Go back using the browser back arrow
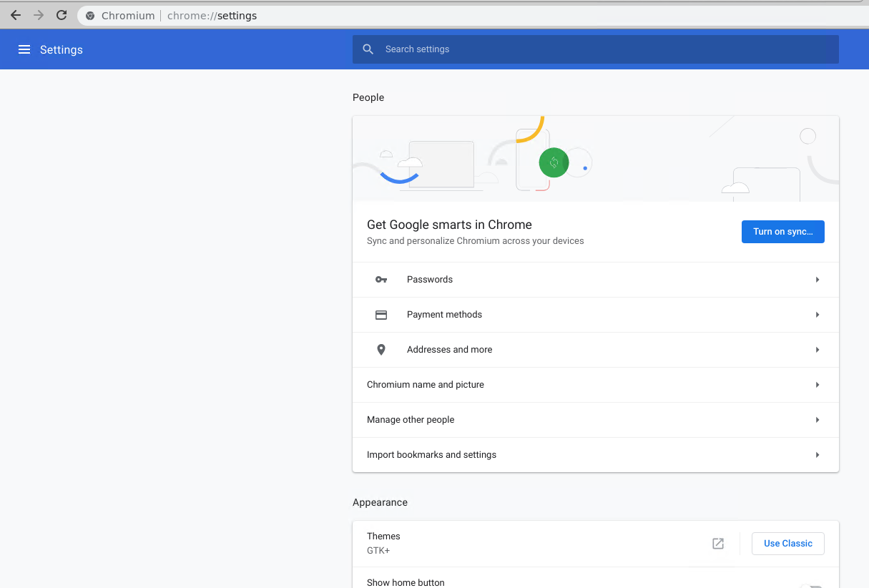 [16, 15]
